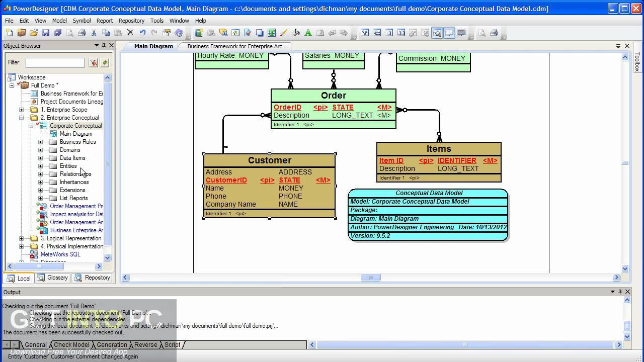Click the Cut scissors icon

94,33
